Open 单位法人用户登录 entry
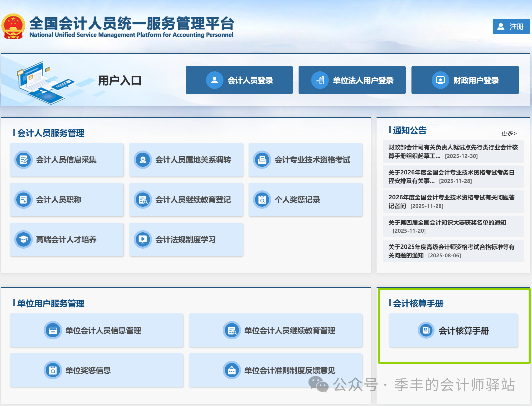 [352, 80]
